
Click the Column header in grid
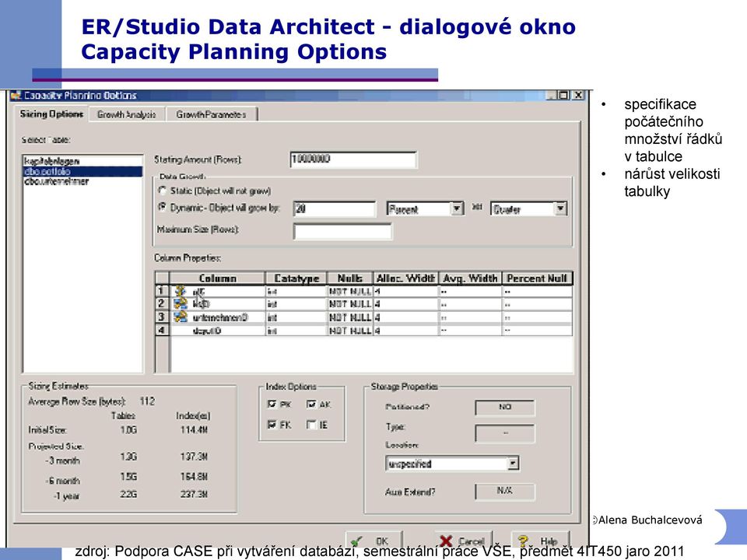tap(217, 278)
